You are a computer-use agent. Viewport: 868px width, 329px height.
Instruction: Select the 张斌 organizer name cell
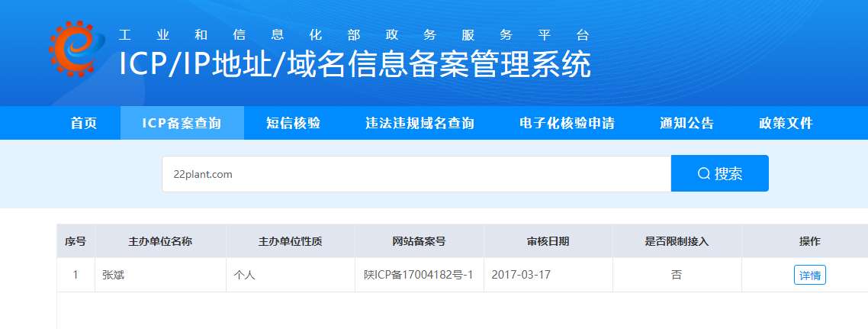(x=114, y=275)
